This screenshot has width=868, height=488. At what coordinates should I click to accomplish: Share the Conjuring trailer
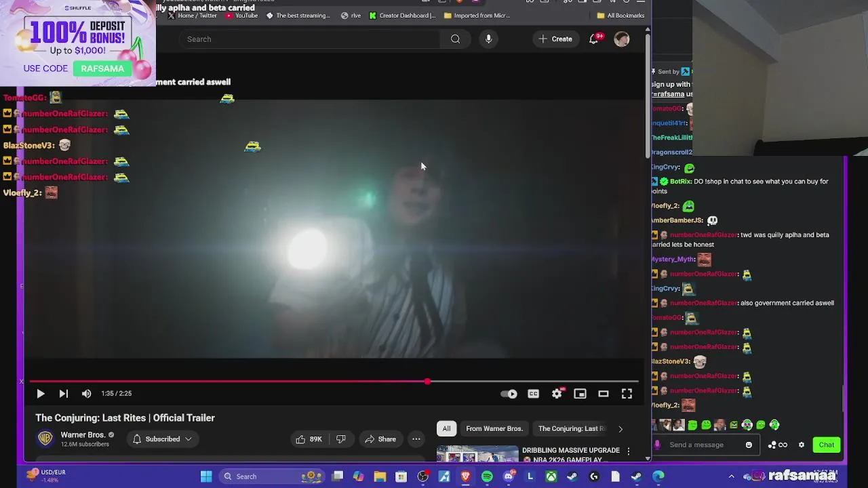(380, 439)
